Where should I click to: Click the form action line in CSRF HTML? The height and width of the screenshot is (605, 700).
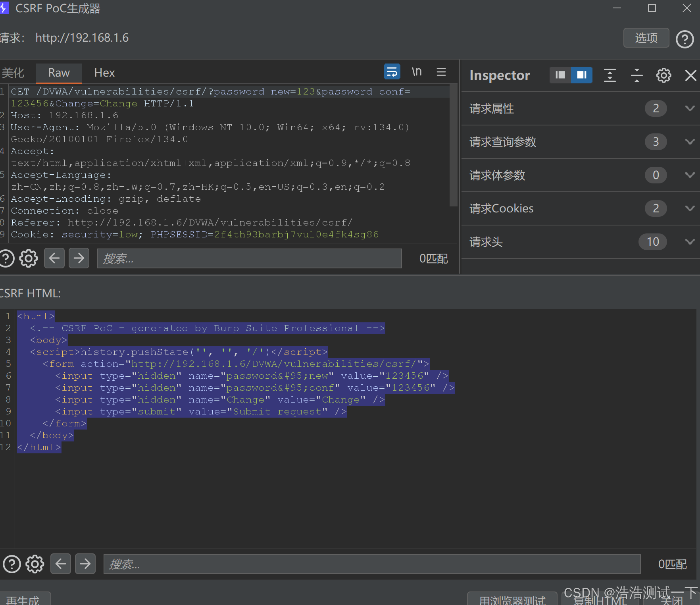(236, 364)
